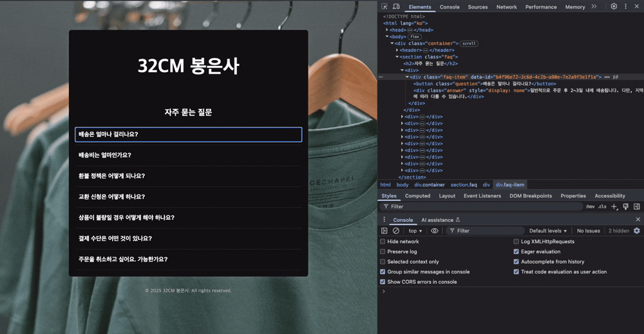Open the top context dropdown
644x334 pixels.
click(x=415, y=231)
